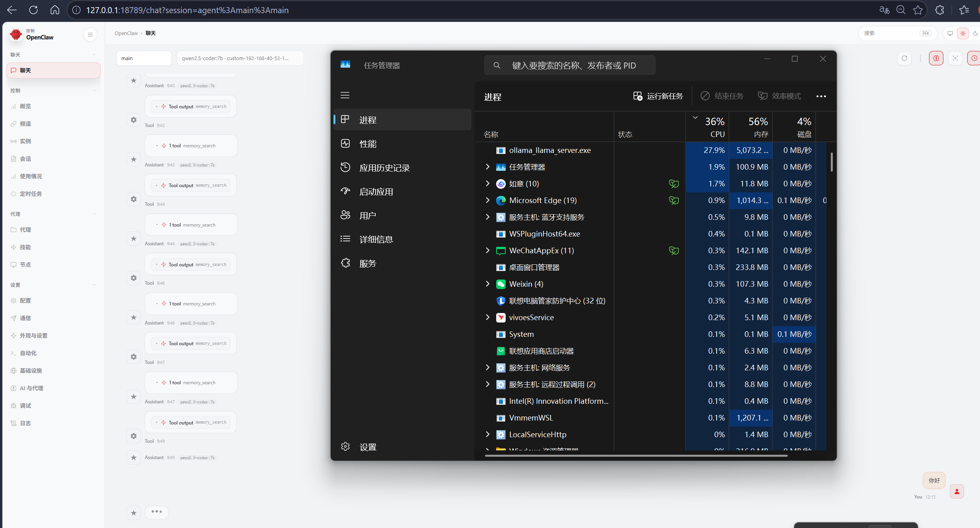980x528 pixels.
Task: Click the Task Manager search box
Action: (x=570, y=65)
